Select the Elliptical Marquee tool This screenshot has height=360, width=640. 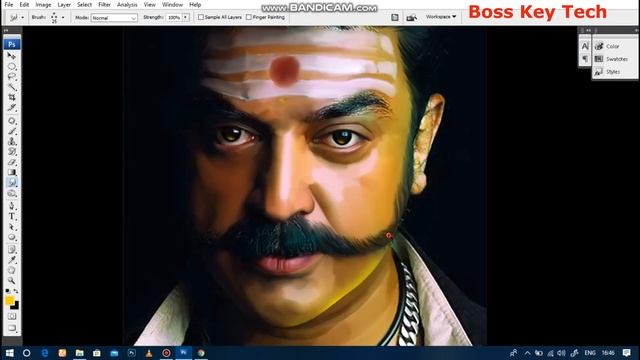[12, 66]
